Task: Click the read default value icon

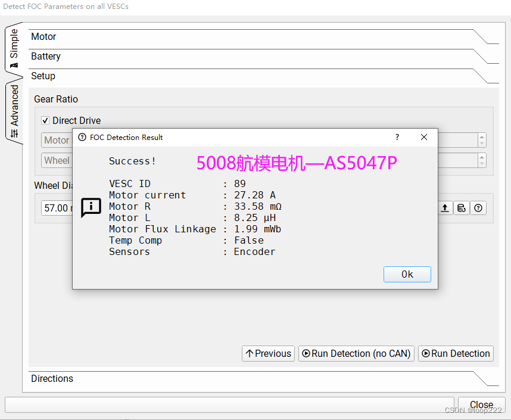Action: (x=461, y=208)
